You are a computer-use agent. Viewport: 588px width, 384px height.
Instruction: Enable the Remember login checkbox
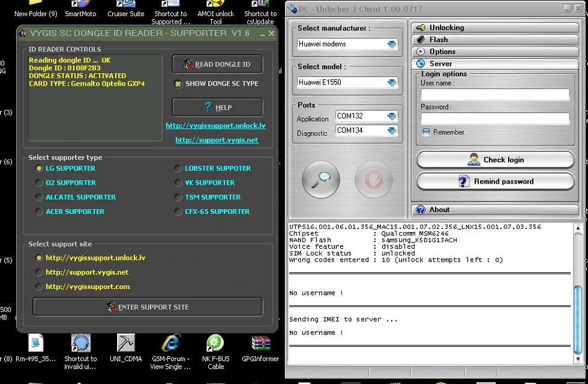click(426, 132)
